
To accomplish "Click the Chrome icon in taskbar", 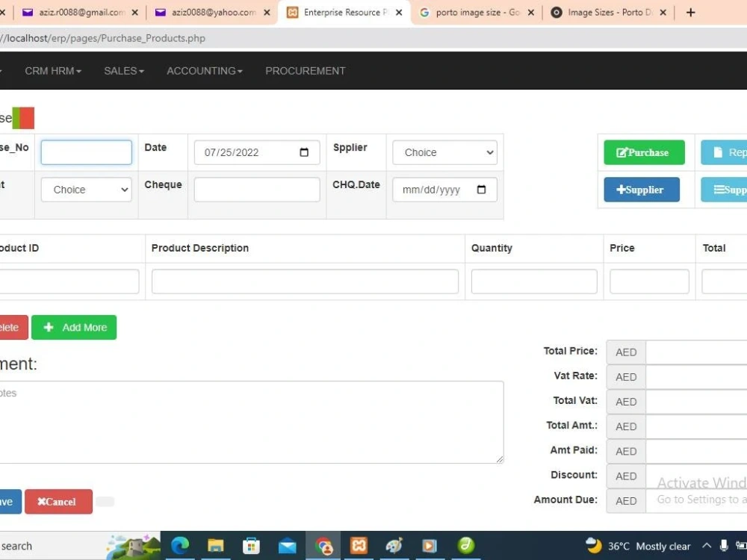I will pos(323,546).
